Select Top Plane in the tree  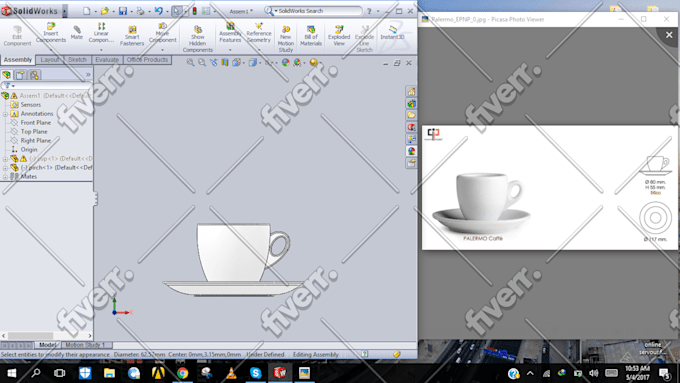click(x=34, y=132)
